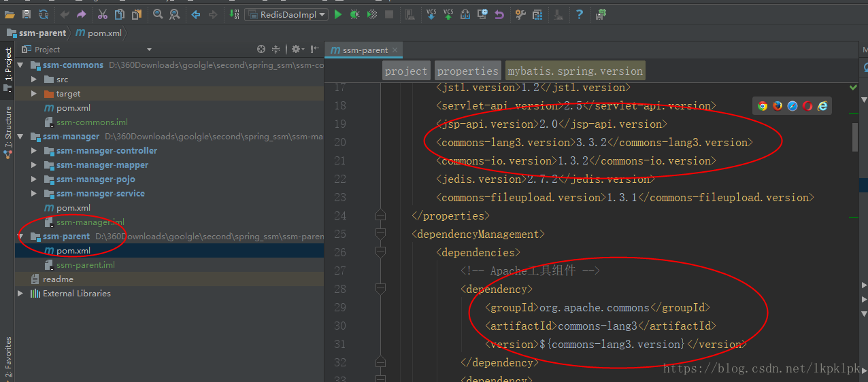Image resolution: width=868 pixels, height=382 pixels.
Task: Click the green inspection checkmark indicator
Action: point(853,88)
